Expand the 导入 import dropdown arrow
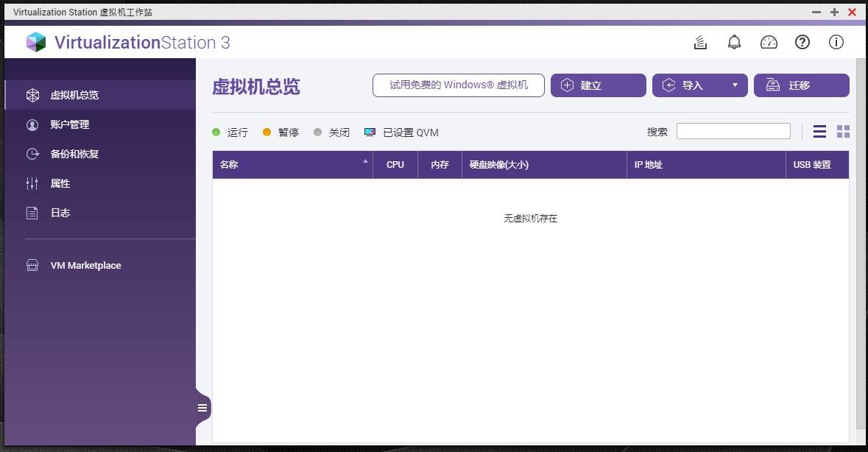This screenshot has width=868, height=452. coord(734,85)
